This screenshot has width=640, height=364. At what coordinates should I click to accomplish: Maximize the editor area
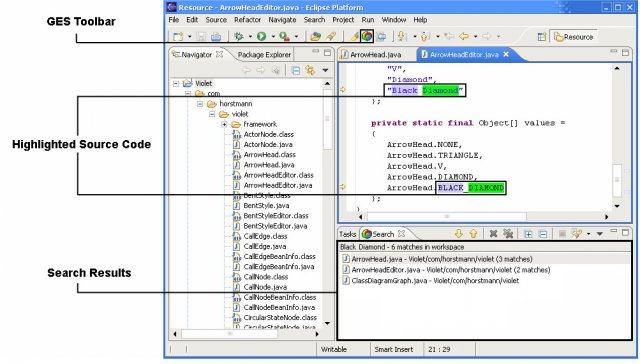pyautogui.click(x=625, y=52)
